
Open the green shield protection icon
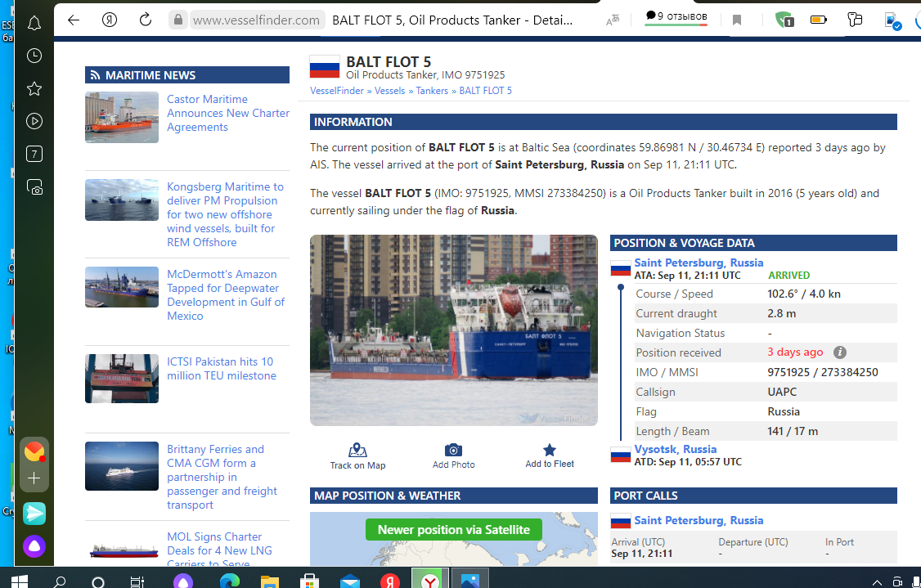(x=784, y=20)
